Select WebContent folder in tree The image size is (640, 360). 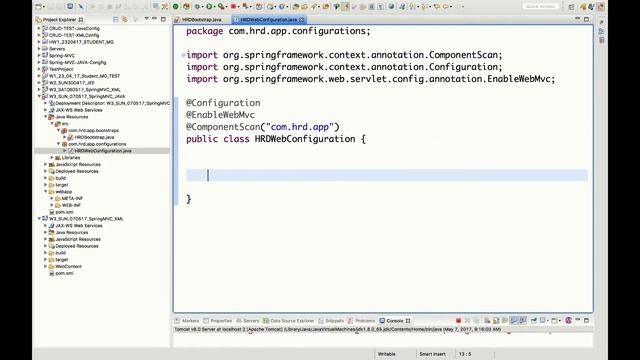click(68, 267)
